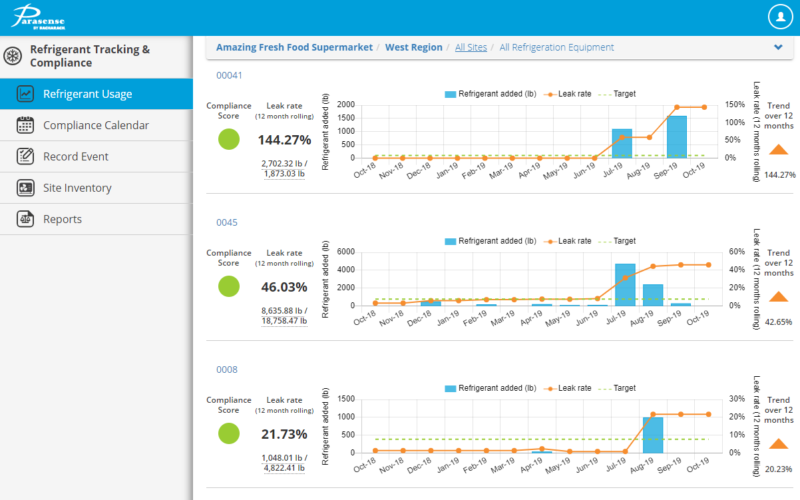Click the Compliance Calendar icon
The height and width of the screenshot is (500, 800).
(x=26, y=125)
